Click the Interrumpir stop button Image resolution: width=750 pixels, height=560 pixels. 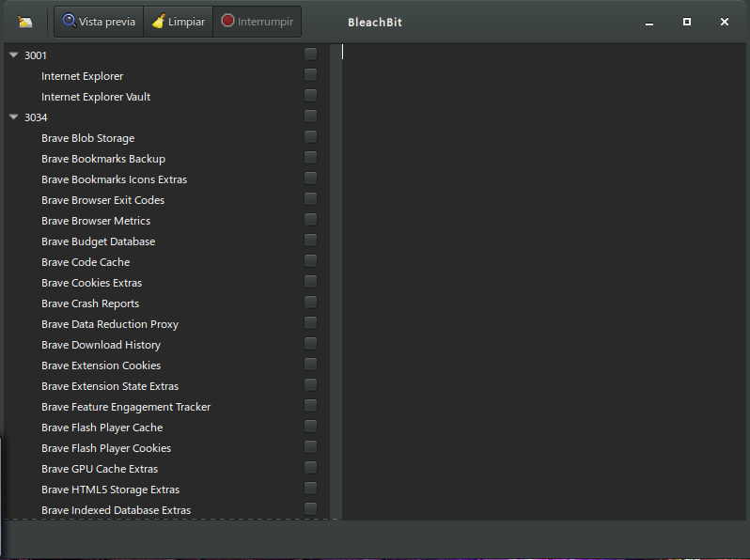(258, 22)
